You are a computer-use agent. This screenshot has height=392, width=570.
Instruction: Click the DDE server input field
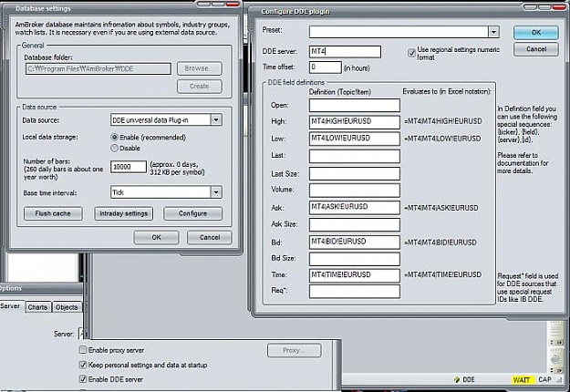(x=345, y=52)
